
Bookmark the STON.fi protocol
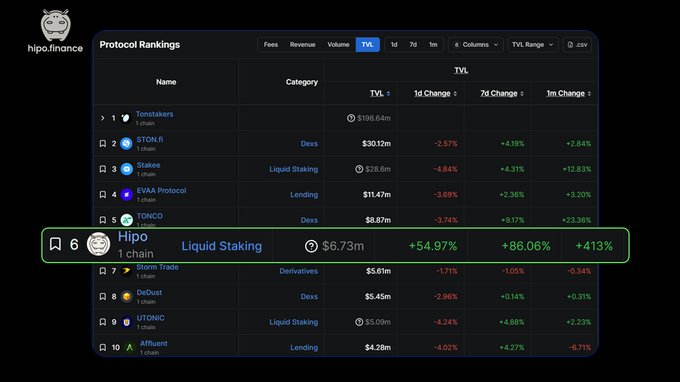(x=103, y=144)
